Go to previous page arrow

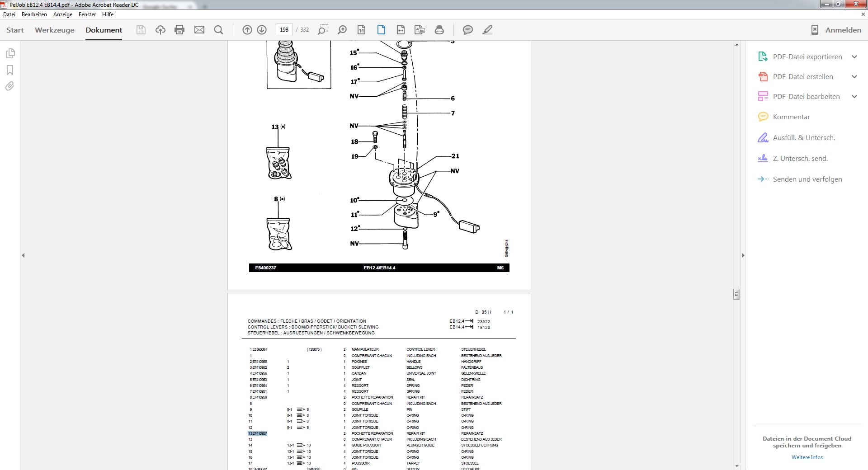tap(247, 30)
